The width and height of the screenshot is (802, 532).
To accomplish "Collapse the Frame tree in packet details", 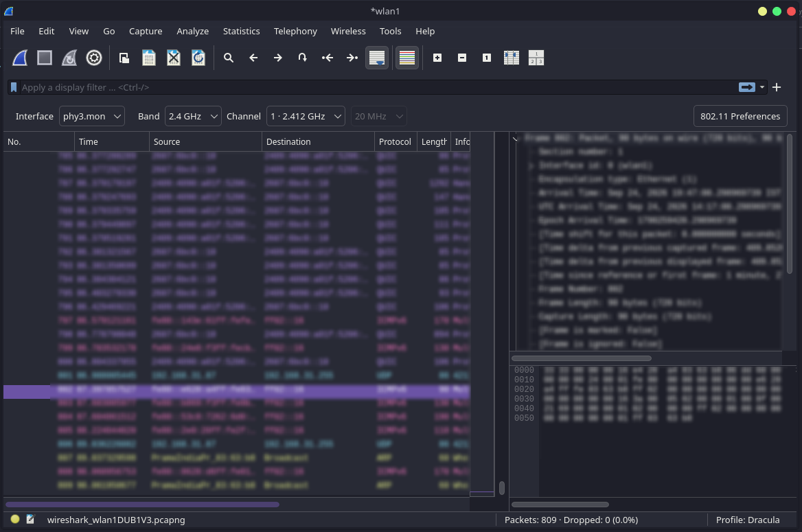I will point(516,138).
